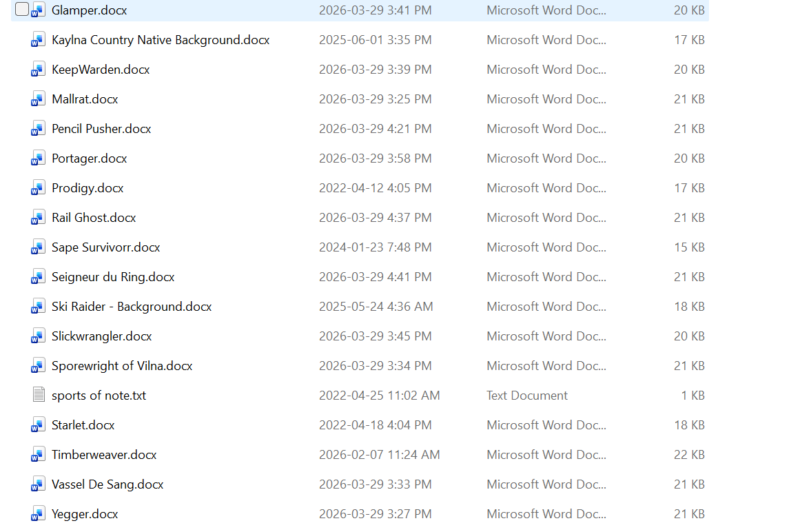Select the file named Portager.docx
This screenshot has width=811, height=532.
coord(89,158)
